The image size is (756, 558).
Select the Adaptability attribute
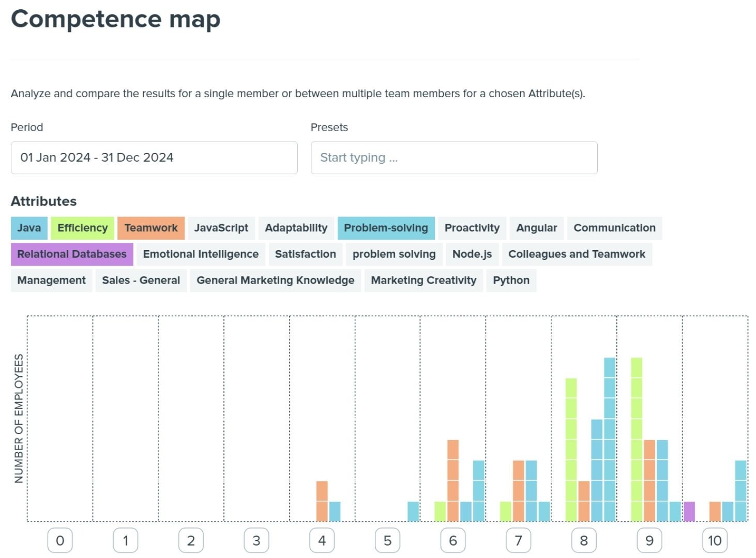point(296,228)
